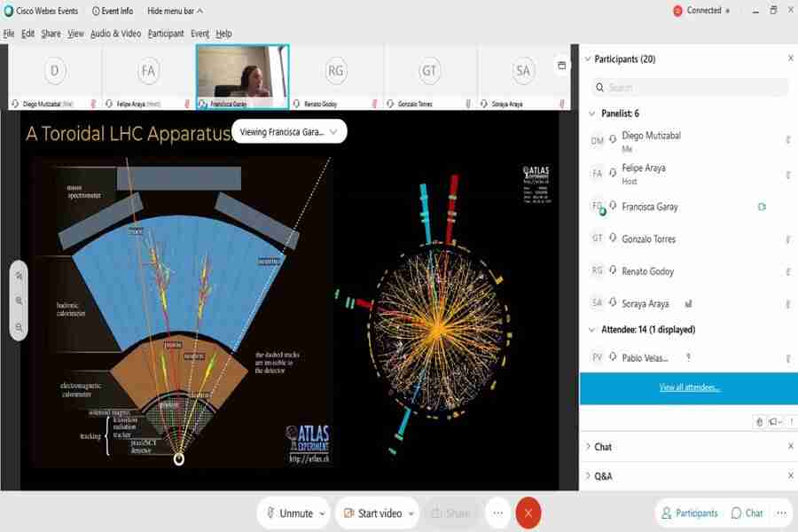Select Gonzalo Torres video thumbnail
The height and width of the screenshot is (532, 798).
[x=429, y=77]
